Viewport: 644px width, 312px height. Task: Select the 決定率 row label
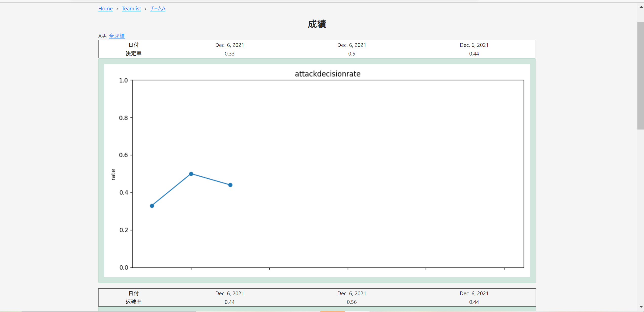point(133,53)
